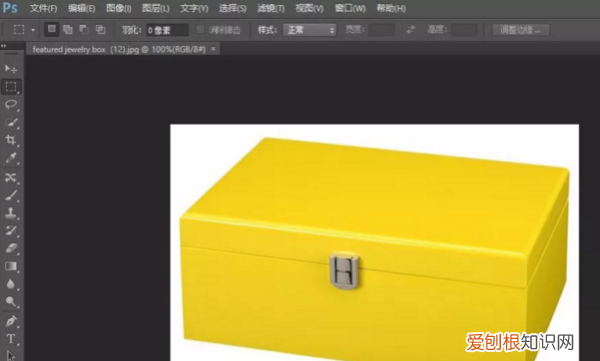Open the 窗口(W) menu

point(350,8)
